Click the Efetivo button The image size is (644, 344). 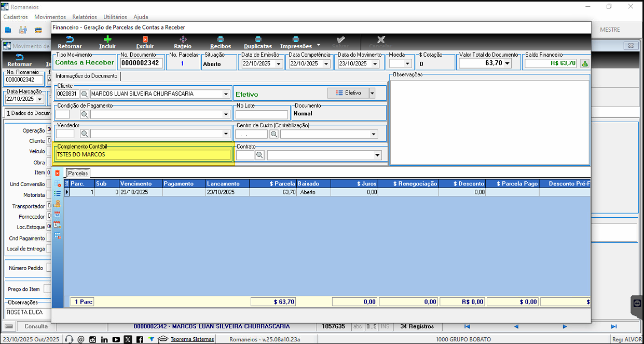pyautogui.click(x=348, y=93)
